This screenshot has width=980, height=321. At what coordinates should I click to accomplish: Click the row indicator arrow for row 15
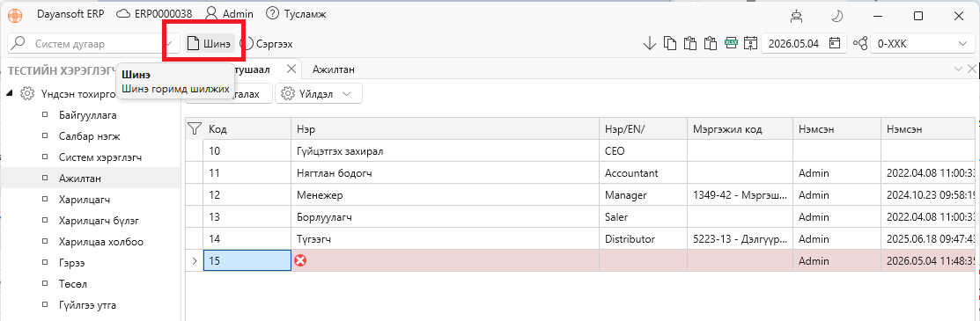coord(195,260)
